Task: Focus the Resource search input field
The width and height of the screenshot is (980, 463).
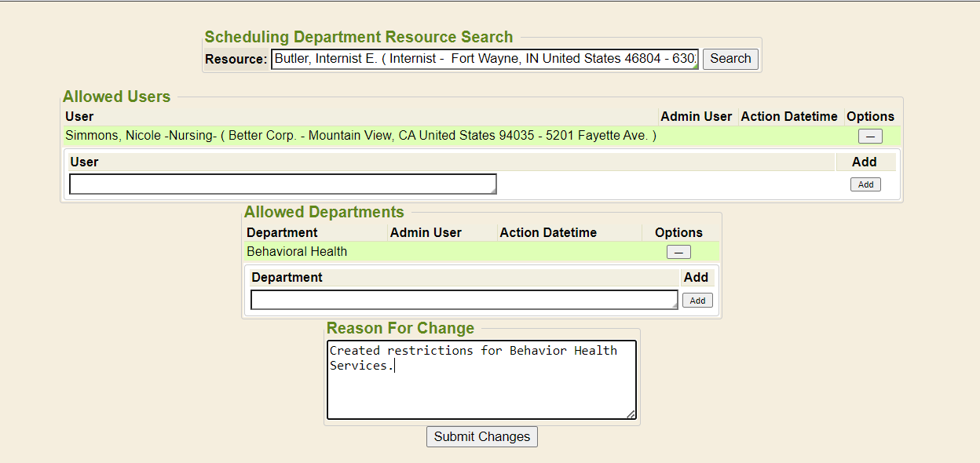Action: (x=484, y=59)
